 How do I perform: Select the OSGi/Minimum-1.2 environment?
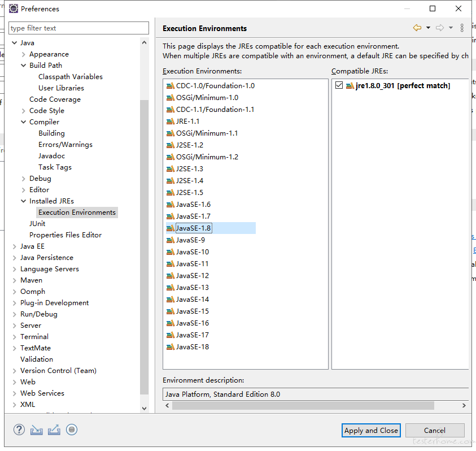(207, 157)
